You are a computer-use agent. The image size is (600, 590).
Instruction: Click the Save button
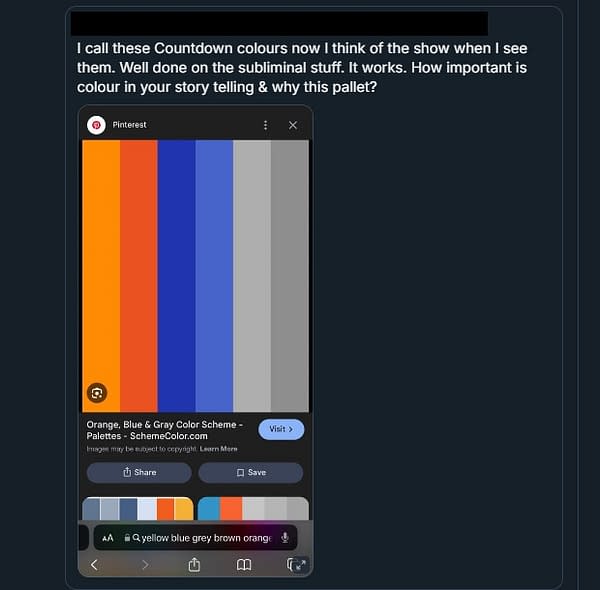coord(251,473)
